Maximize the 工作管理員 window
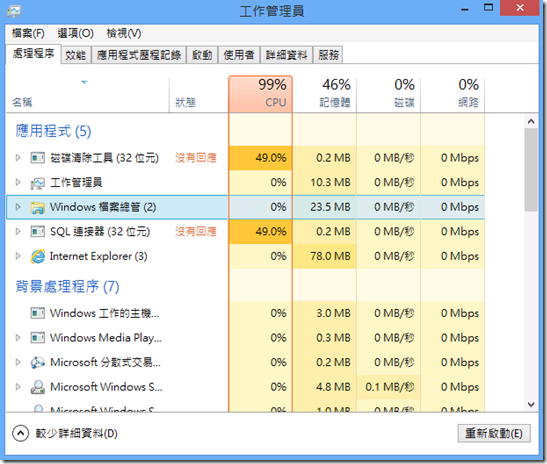This screenshot has height=464, width=547. click(x=488, y=8)
